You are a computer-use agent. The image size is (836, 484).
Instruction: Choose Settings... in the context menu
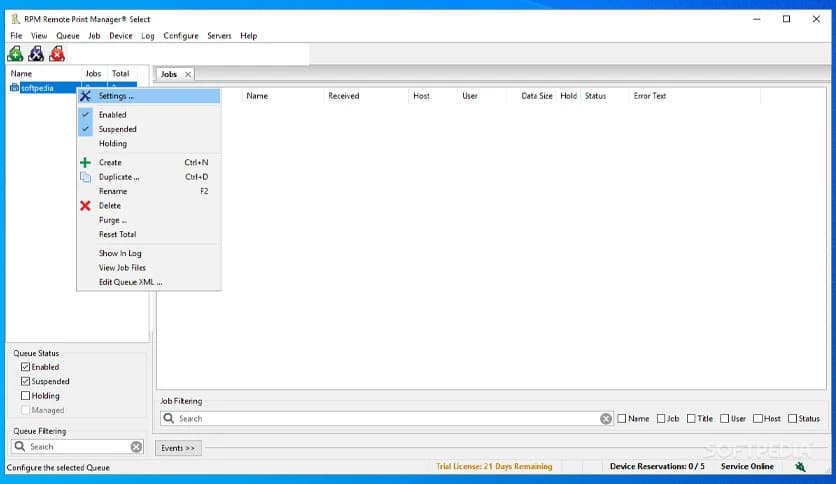[x=149, y=96]
